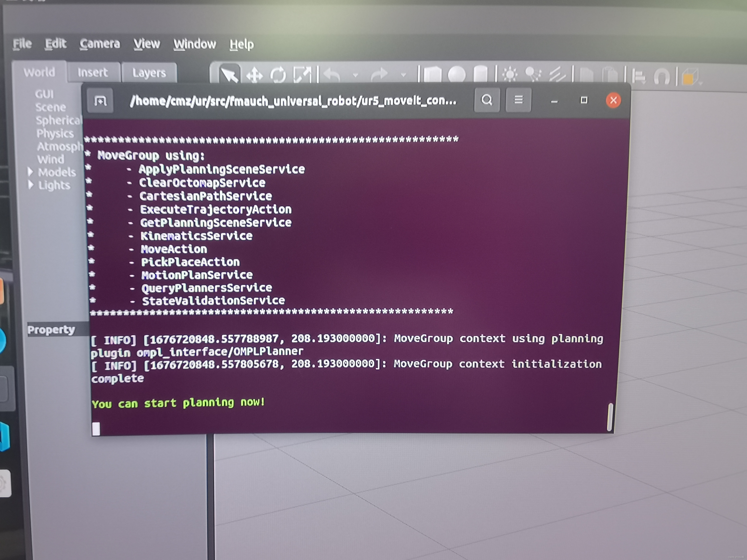The image size is (747, 560).
Task: Select the arrow selection mode tool
Action: tap(230, 74)
